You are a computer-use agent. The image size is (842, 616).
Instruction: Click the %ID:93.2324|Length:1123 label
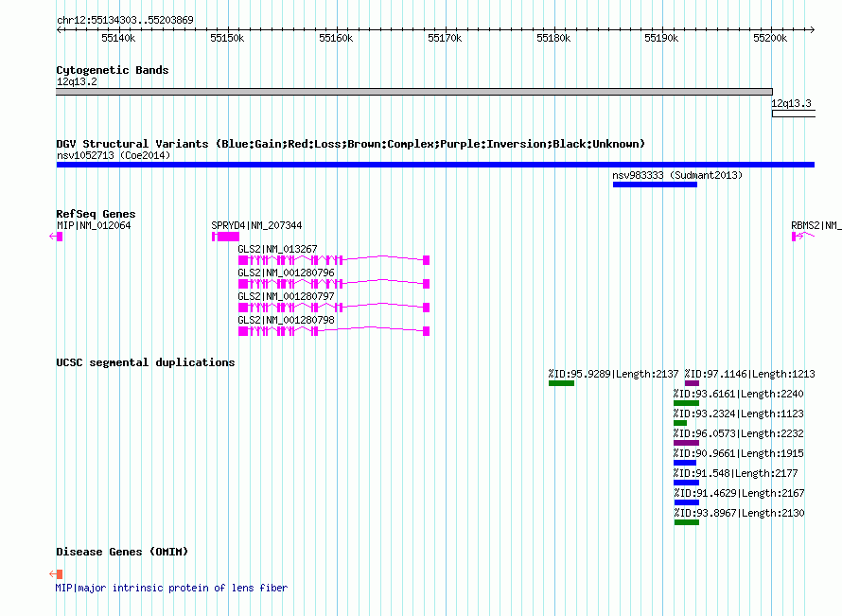[x=738, y=414]
